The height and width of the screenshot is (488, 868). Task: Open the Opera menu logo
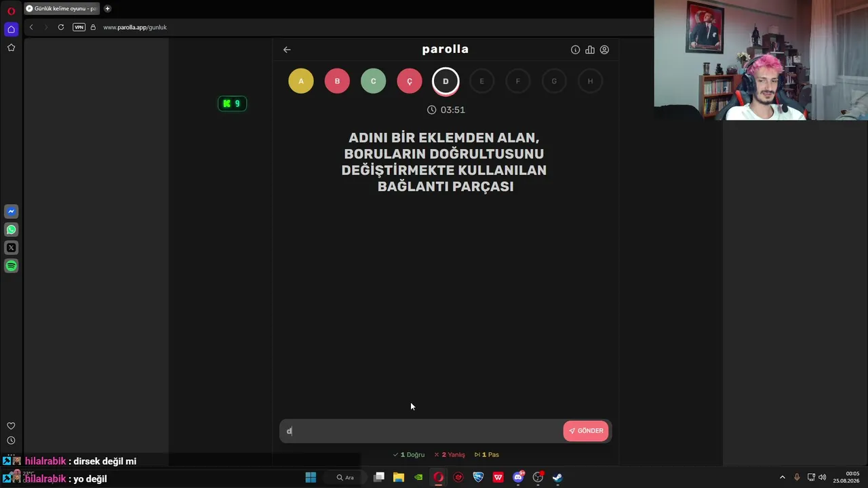pos(11,11)
